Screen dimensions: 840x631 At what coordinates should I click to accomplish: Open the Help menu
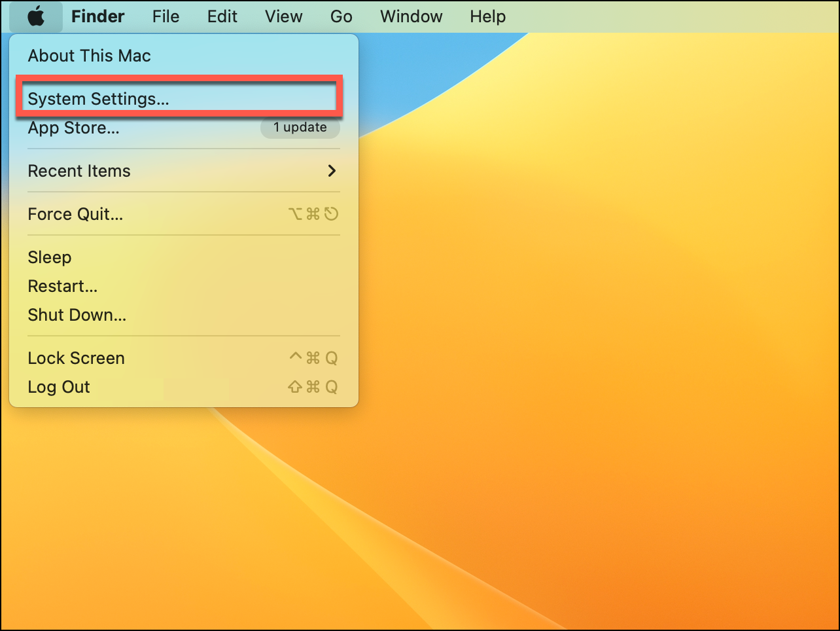tap(487, 16)
